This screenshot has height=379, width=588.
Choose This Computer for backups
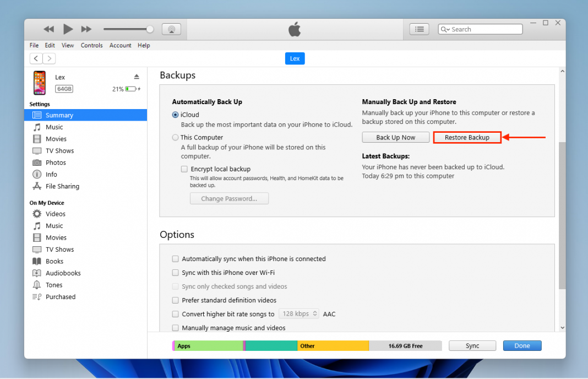[177, 137]
